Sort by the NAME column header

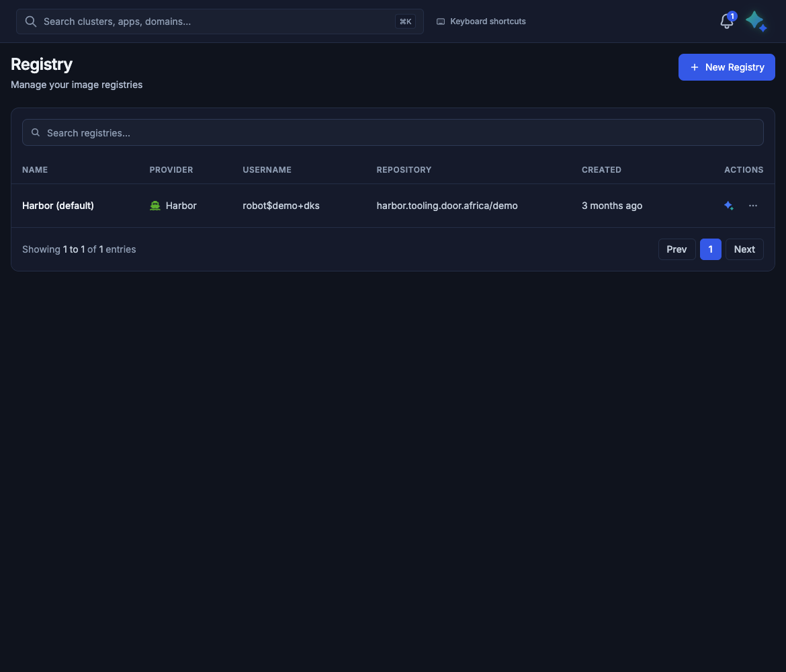pos(35,169)
